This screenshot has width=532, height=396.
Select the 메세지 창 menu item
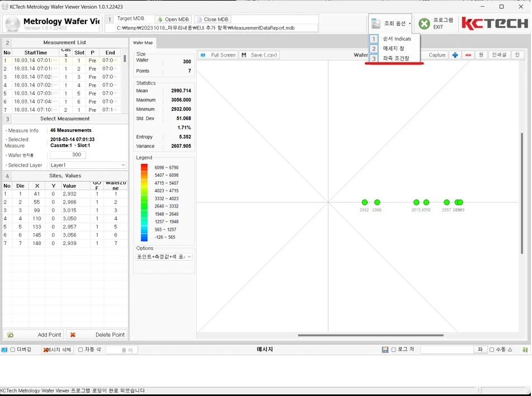(x=395, y=49)
